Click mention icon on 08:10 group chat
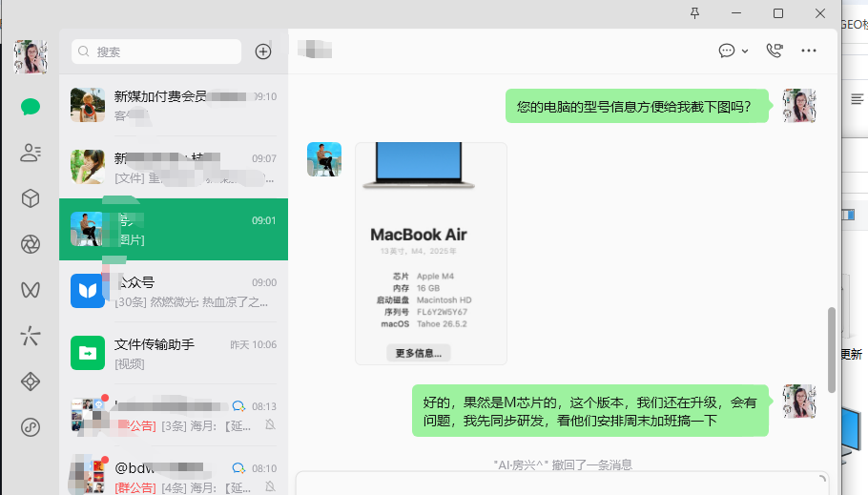This screenshot has height=495, width=868. click(238, 468)
